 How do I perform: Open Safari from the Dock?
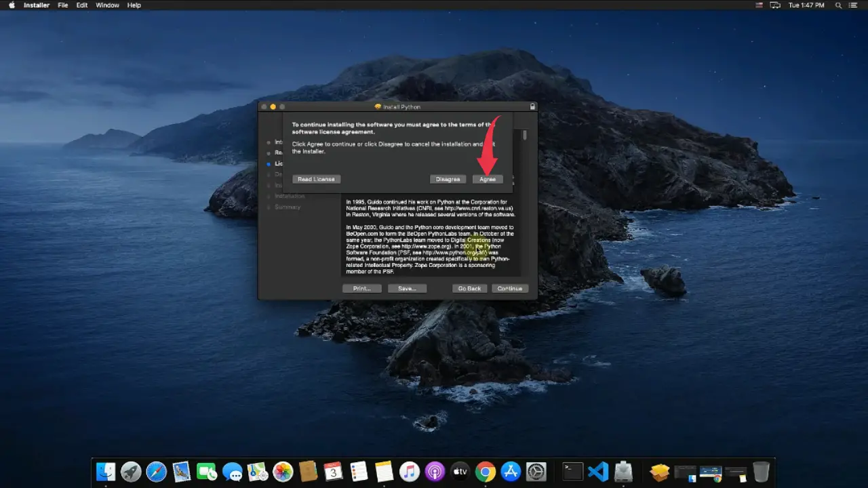(x=157, y=471)
